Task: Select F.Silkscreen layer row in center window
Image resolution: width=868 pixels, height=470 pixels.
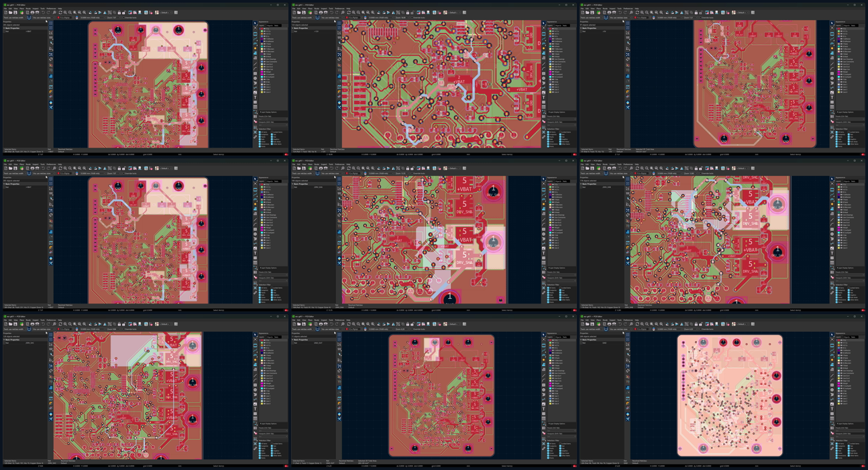Action: coord(562,204)
